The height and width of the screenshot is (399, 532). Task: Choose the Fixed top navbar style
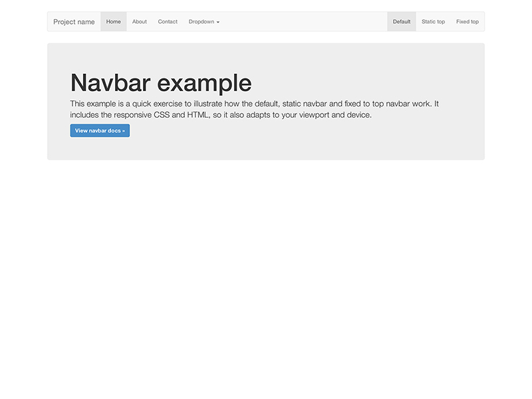click(467, 21)
